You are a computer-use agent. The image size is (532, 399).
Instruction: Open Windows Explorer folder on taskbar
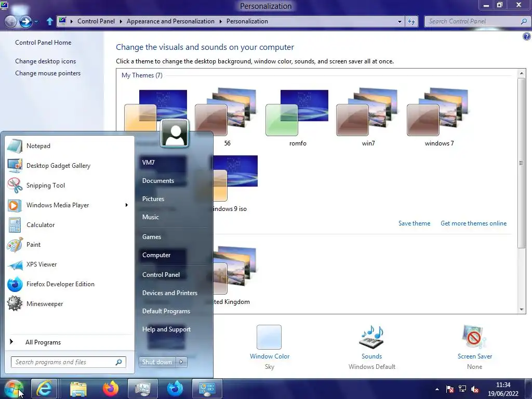click(x=78, y=389)
